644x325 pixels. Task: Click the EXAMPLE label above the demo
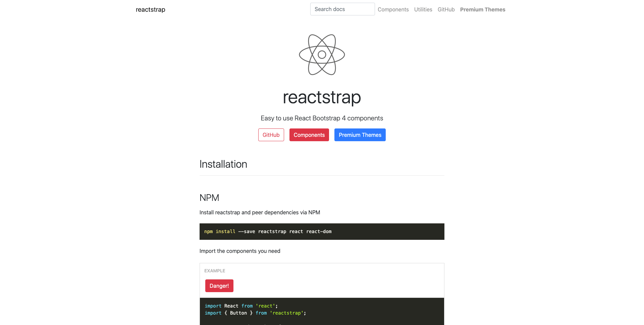pos(215,271)
